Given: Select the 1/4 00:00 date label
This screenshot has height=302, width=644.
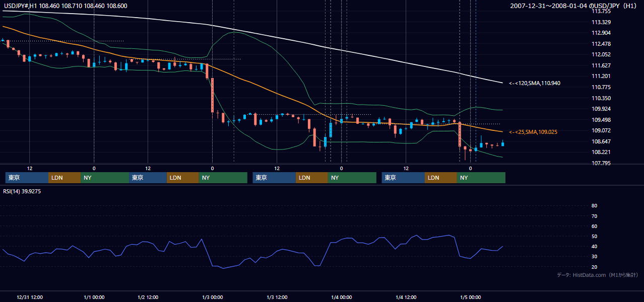Looking at the screenshot, I should coord(342,297).
